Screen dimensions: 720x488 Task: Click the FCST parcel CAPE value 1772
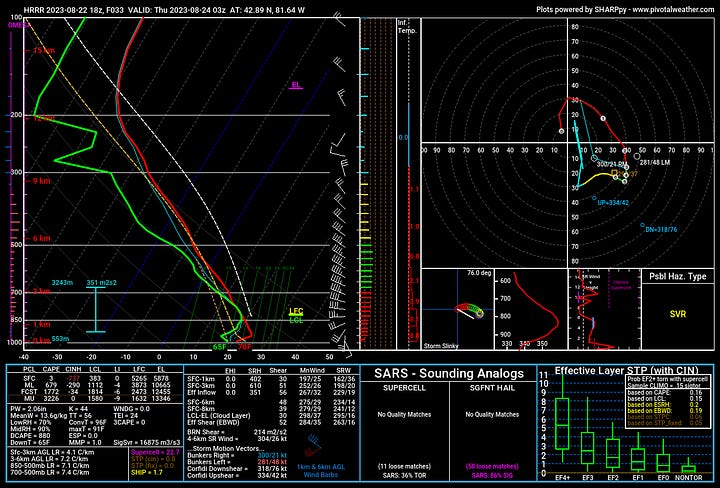point(51,392)
